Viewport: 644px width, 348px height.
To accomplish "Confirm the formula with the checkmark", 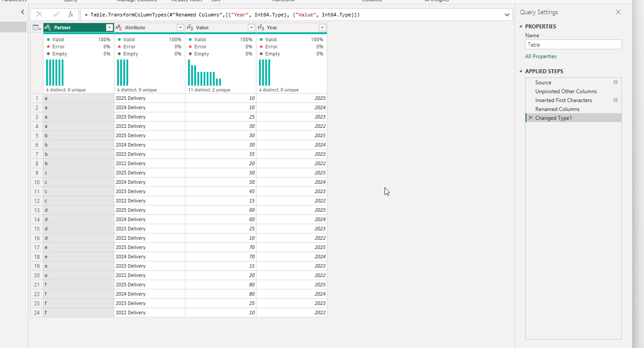I will [x=56, y=15].
